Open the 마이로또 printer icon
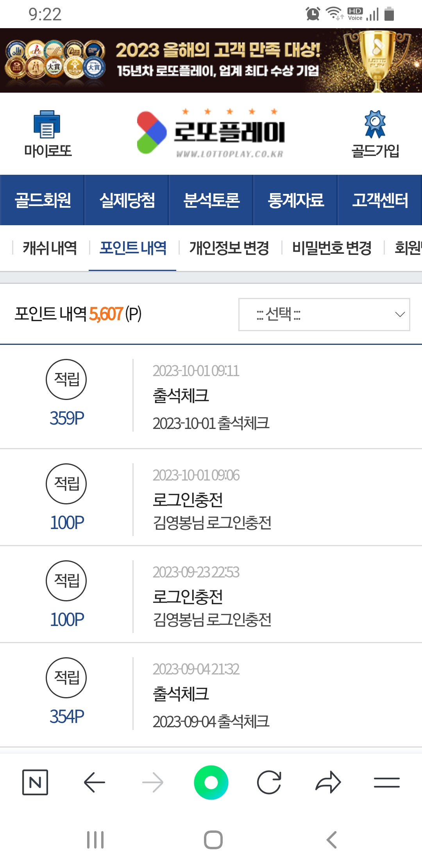Image resolution: width=422 pixels, height=868 pixels. tap(47, 125)
